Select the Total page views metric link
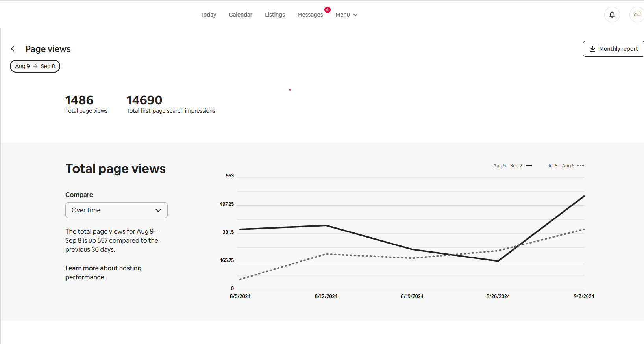Image resolution: width=644 pixels, height=344 pixels. point(86,111)
